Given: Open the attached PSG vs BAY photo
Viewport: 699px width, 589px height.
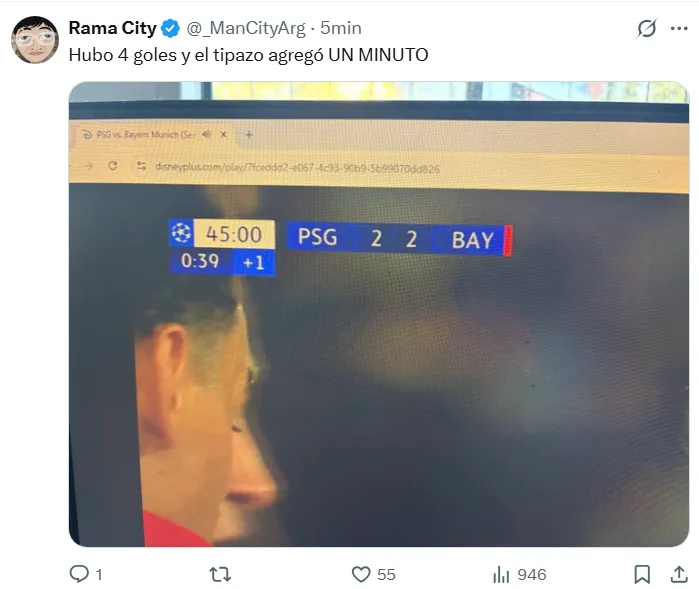Looking at the screenshot, I should click(x=379, y=314).
